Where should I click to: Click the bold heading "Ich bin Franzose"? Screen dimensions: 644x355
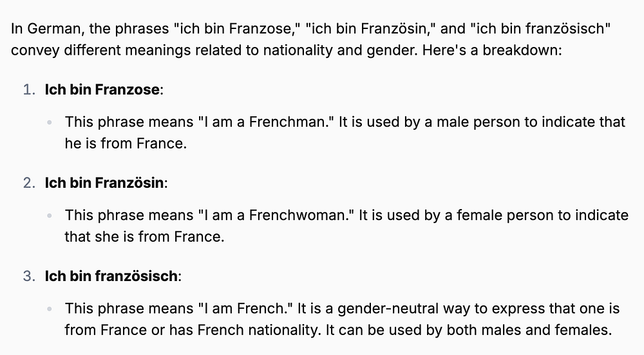point(102,89)
